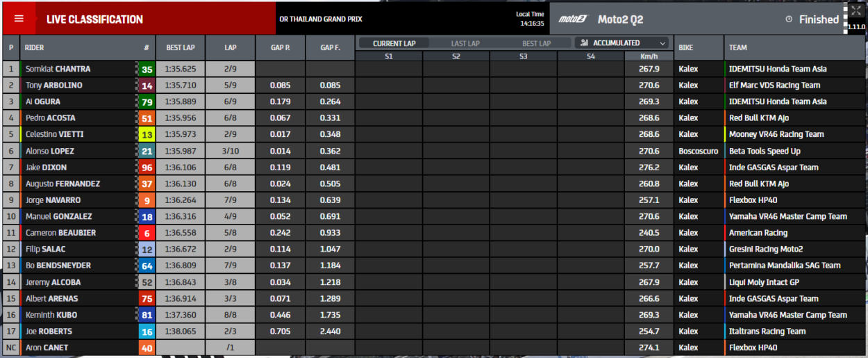The image size is (868, 358).
Task: Click best lap time 1:38.065
Action: click(181, 331)
